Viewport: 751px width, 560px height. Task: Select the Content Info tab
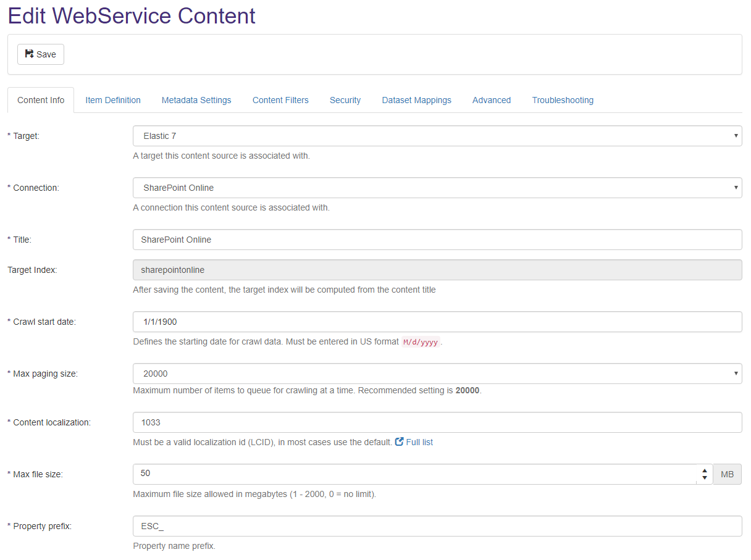coord(41,100)
